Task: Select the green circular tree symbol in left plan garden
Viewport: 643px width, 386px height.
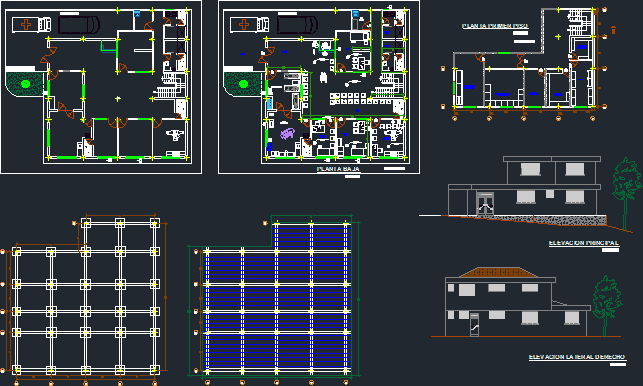Action: coord(25,84)
